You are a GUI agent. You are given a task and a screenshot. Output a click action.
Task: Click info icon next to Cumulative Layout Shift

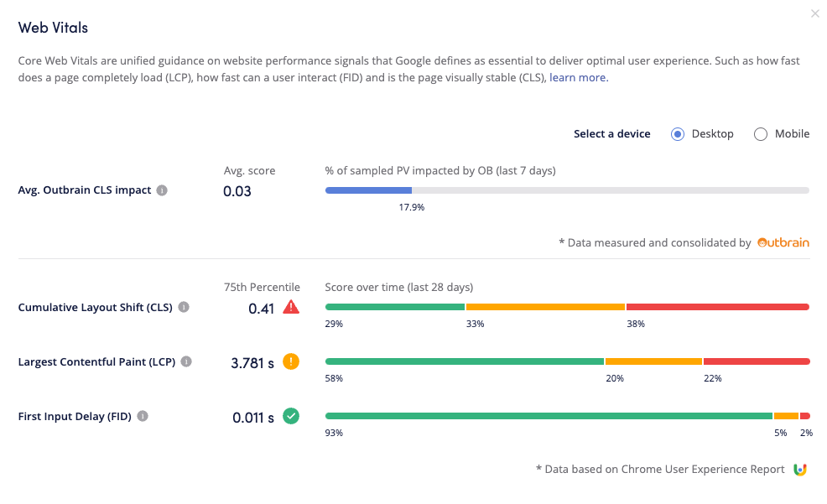(x=184, y=307)
